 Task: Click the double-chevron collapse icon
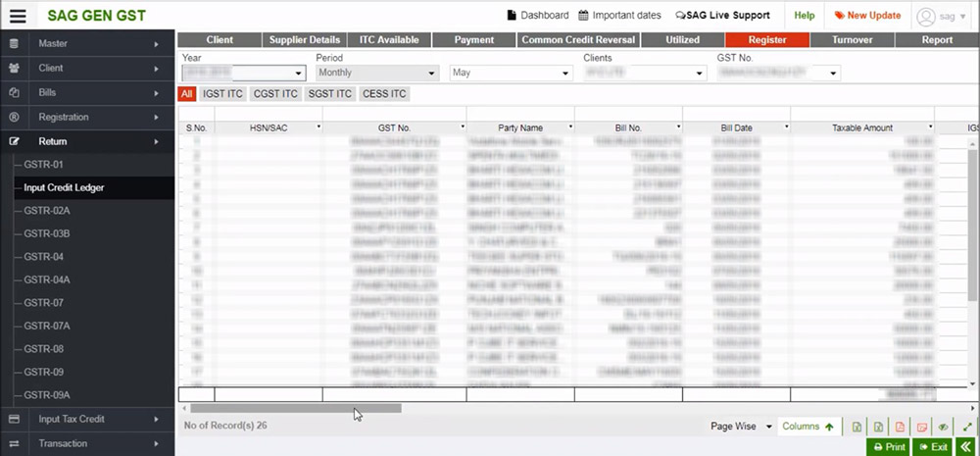pos(966,447)
